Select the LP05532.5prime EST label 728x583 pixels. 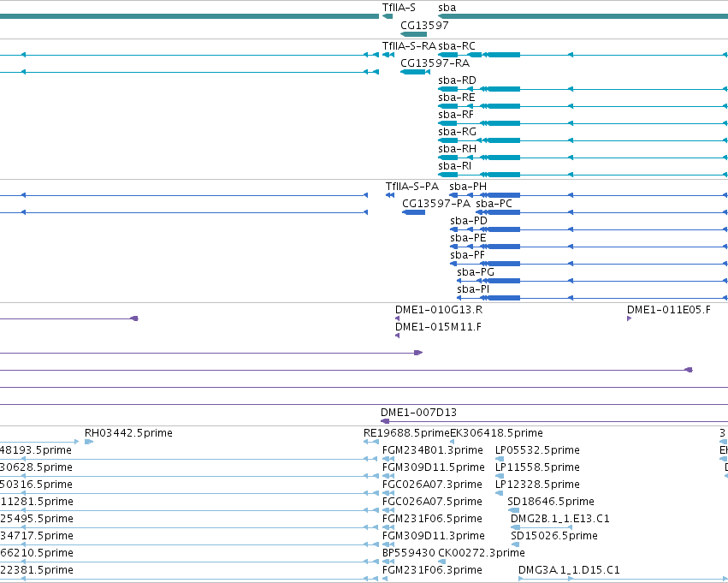click(x=537, y=450)
